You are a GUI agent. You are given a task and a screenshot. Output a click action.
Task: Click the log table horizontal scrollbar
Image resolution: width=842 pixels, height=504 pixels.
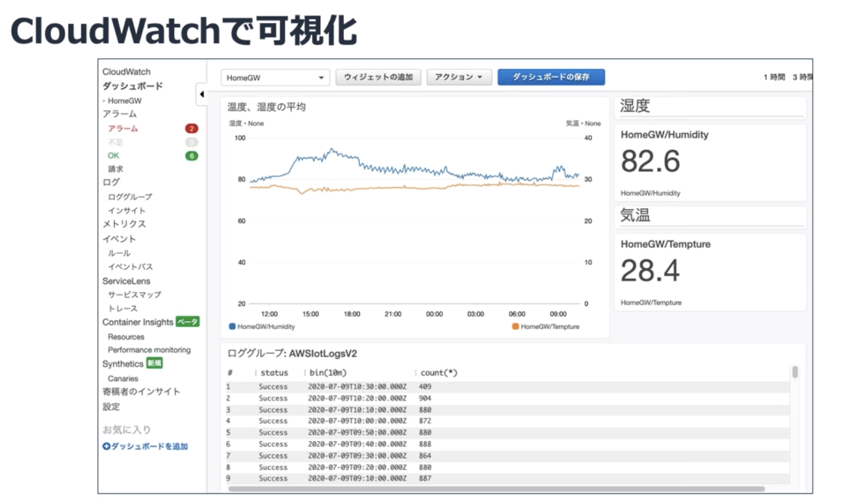pyautogui.click(x=496, y=489)
